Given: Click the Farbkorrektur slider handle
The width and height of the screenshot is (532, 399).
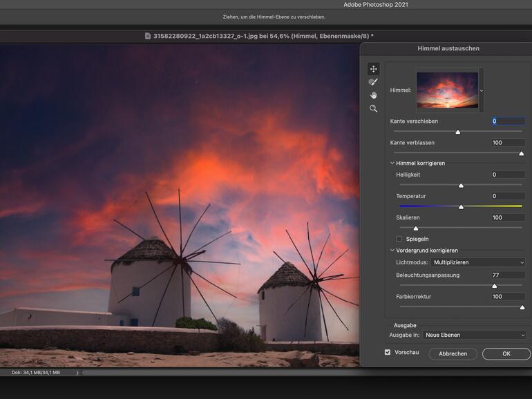Looking at the screenshot, I should click(522, 307).
